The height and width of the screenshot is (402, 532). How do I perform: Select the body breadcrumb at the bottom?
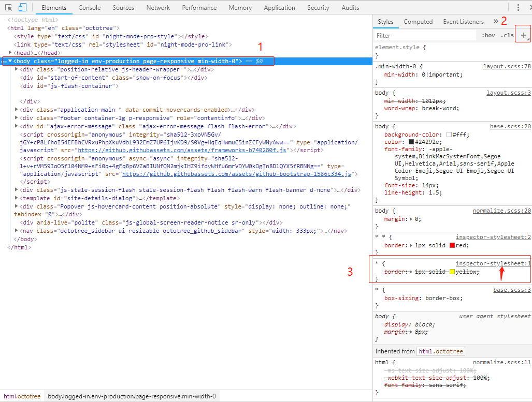tap(132, 396)
